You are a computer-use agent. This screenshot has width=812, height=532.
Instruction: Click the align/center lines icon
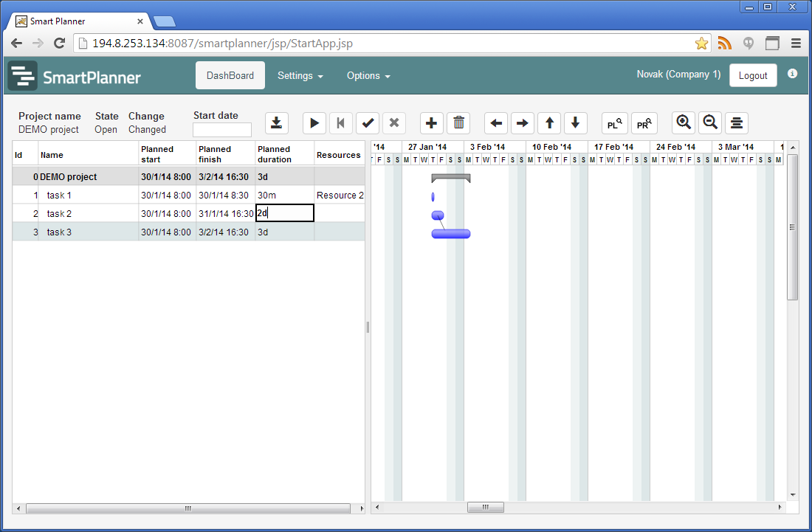click(737, 123)
